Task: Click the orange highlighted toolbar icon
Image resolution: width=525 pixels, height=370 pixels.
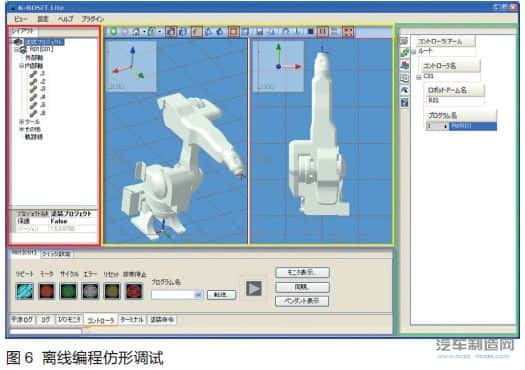Action: 234,32
